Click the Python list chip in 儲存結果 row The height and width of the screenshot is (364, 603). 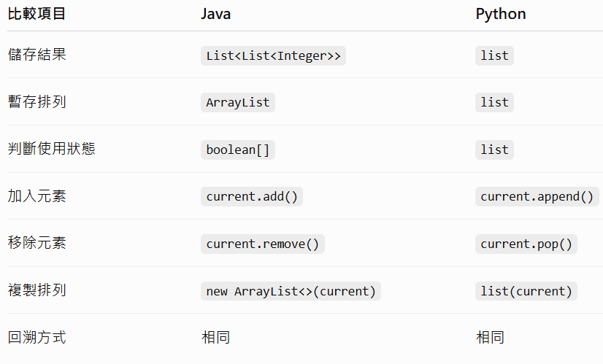494,55
